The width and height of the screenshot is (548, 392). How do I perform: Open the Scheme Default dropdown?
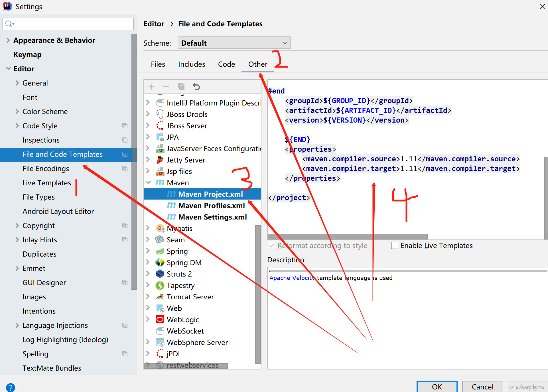(234, 43)
